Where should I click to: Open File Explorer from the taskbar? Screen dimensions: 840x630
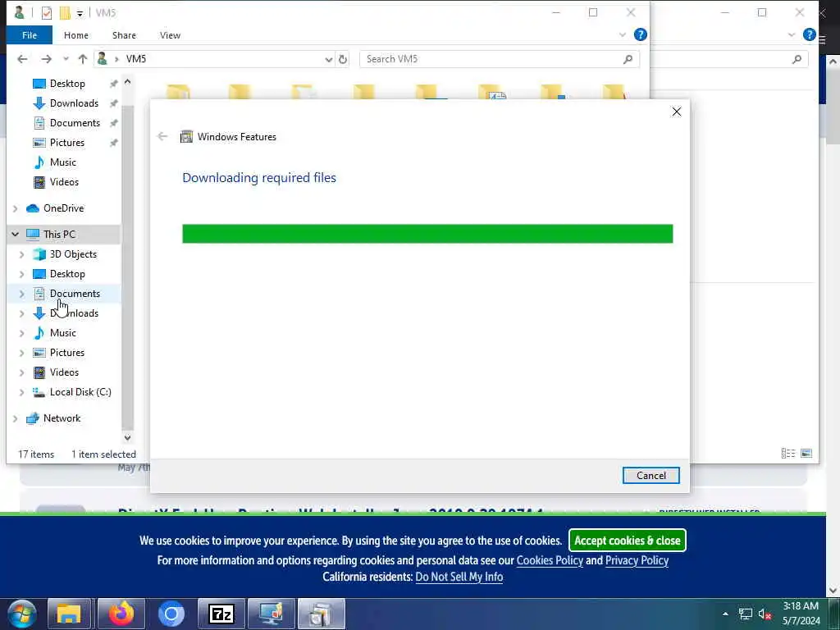coord(69,614)
